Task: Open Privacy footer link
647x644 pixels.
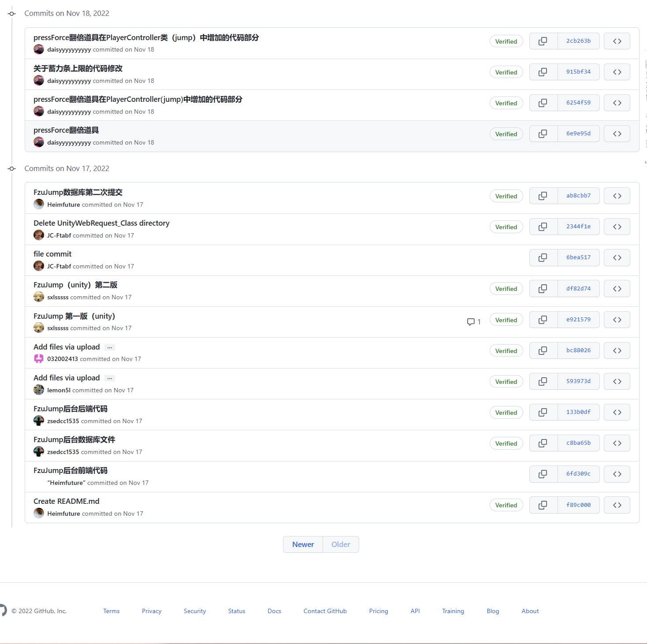Action: tap(152, 611)
